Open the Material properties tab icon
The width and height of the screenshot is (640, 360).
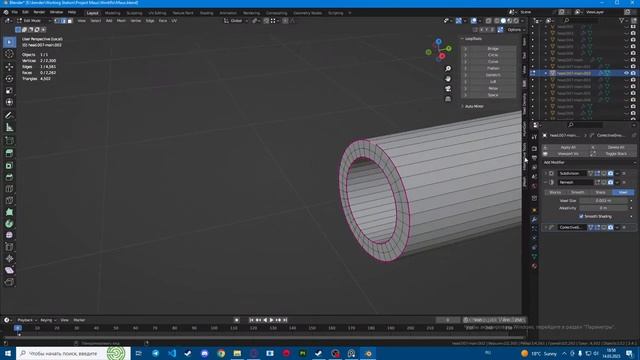click(534, 266)
